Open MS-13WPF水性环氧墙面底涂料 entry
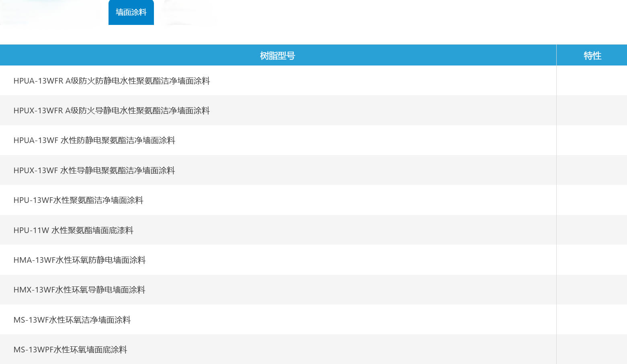The image size is (627, 364). click(x=70, y=350)
